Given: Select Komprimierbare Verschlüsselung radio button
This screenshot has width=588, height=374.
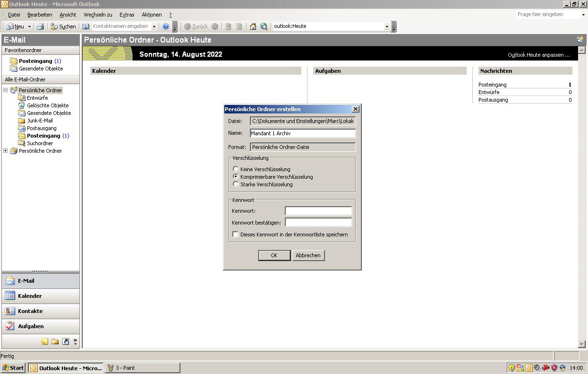Looking at the screenshot, I should point(236,177).
